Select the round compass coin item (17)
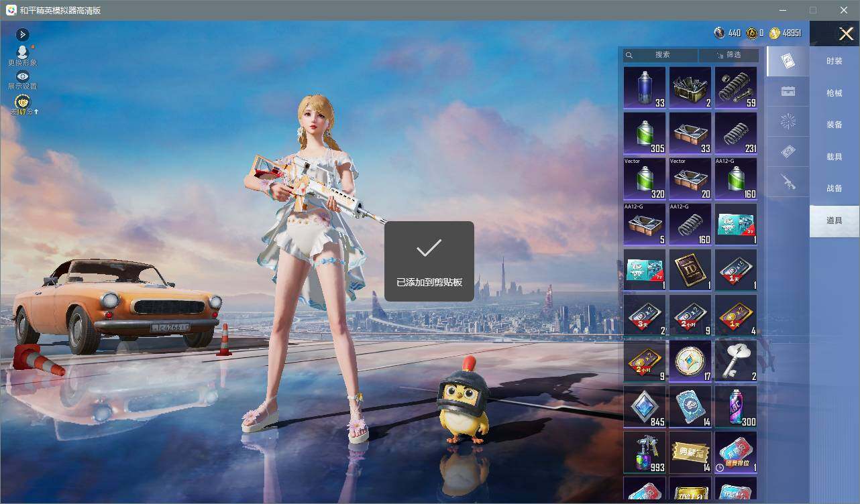 click(690, 361)
